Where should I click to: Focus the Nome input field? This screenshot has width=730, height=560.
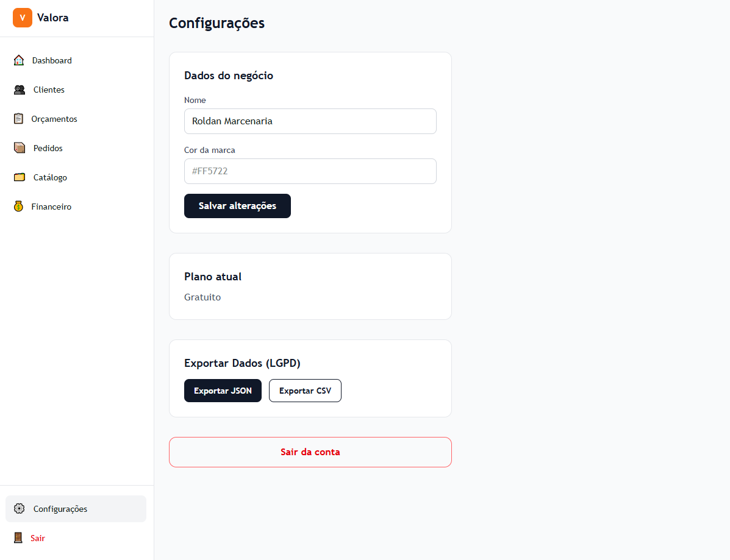[x=310, y=121]
